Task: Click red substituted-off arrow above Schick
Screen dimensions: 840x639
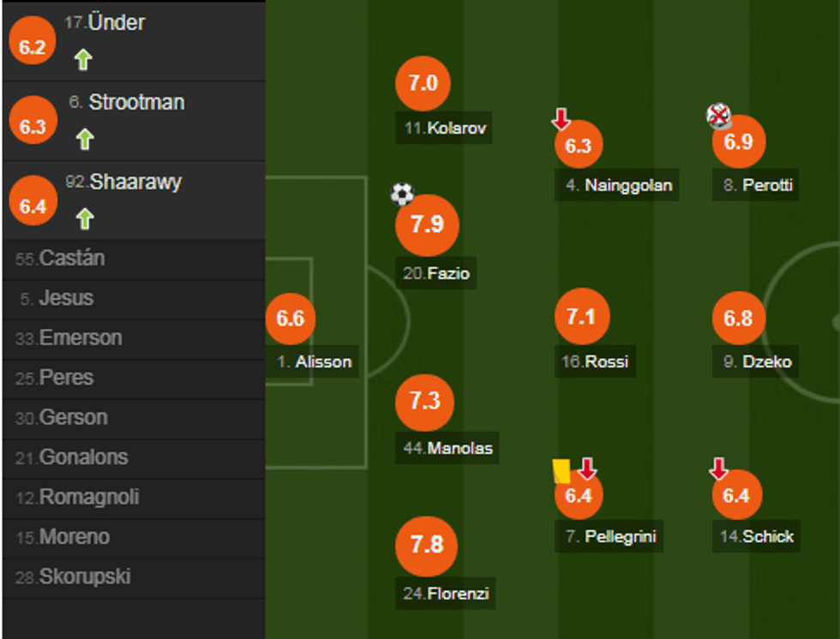Action: [x=718, y=469]
